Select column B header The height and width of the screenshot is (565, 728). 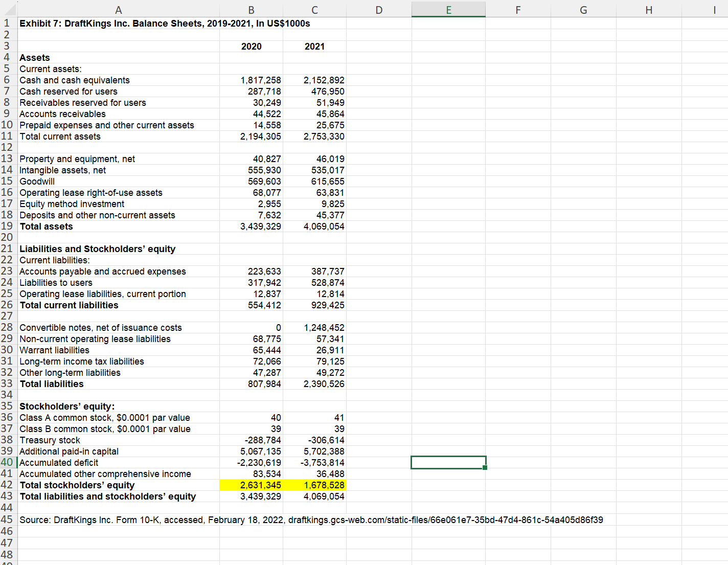[x=251, y=10]
